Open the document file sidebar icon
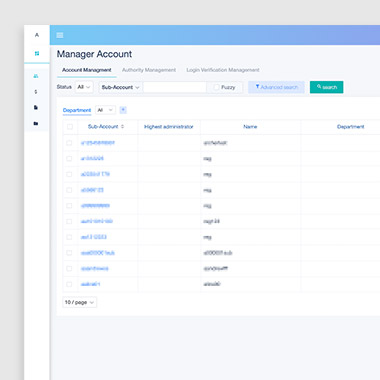 [36, 107]
